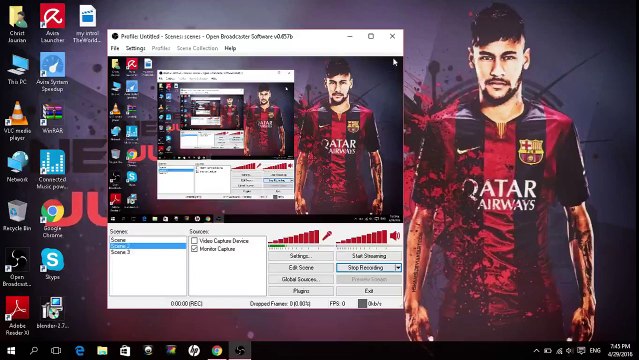Open the File menu in OBS
The image size is (639, 360).
(115, 48)
